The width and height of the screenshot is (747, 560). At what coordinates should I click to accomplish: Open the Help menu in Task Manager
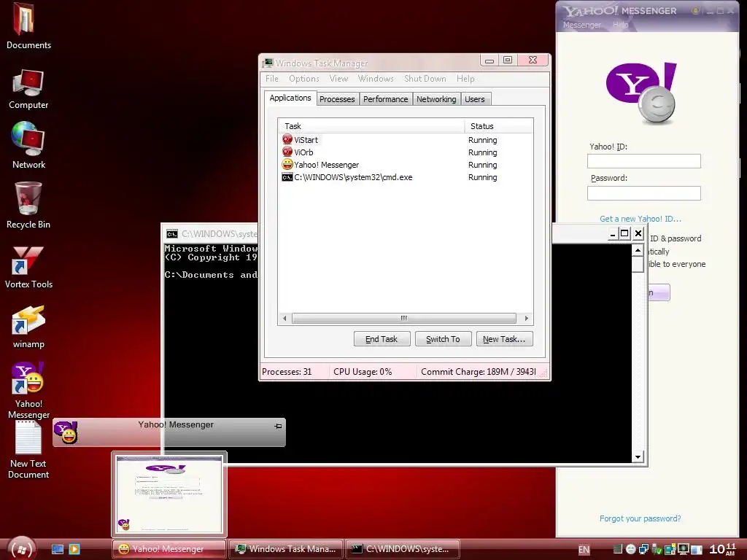[x=465, y=79]
